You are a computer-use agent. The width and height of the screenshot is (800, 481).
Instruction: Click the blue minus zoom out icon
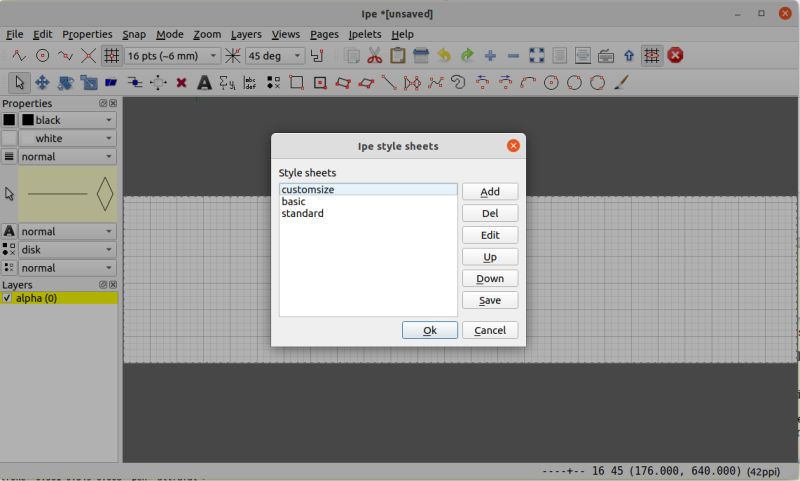point(513,56)
